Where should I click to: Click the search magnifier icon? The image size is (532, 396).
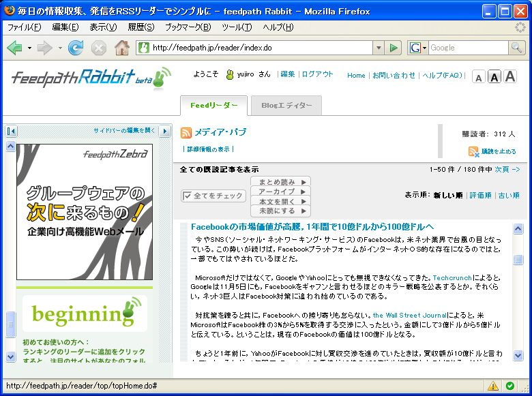(x=516, y=48)
